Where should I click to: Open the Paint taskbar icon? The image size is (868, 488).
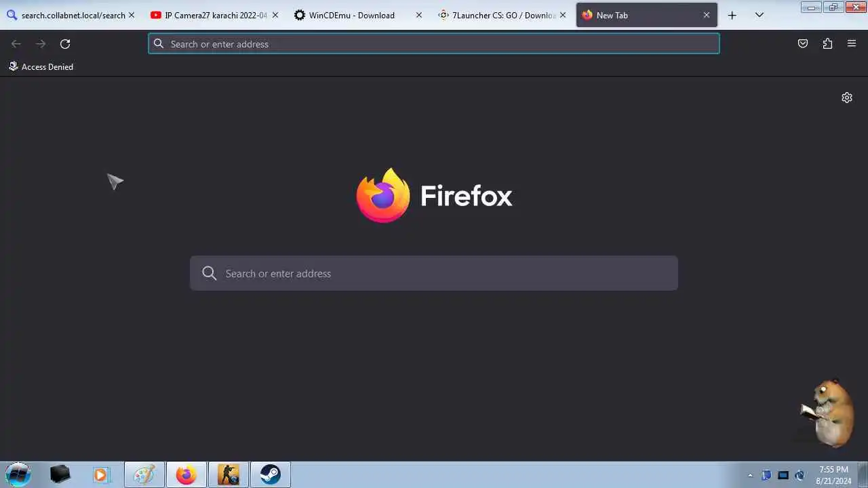click(144, 474)
